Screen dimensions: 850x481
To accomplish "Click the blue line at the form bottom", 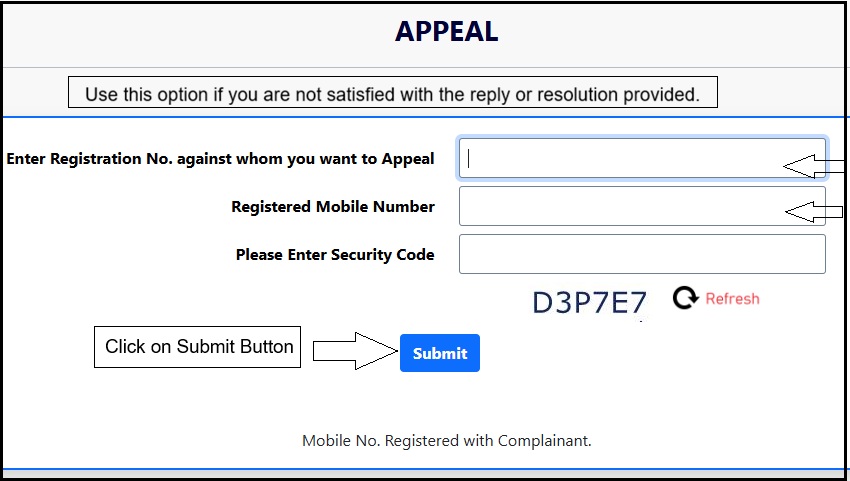I will click(425, 469).
